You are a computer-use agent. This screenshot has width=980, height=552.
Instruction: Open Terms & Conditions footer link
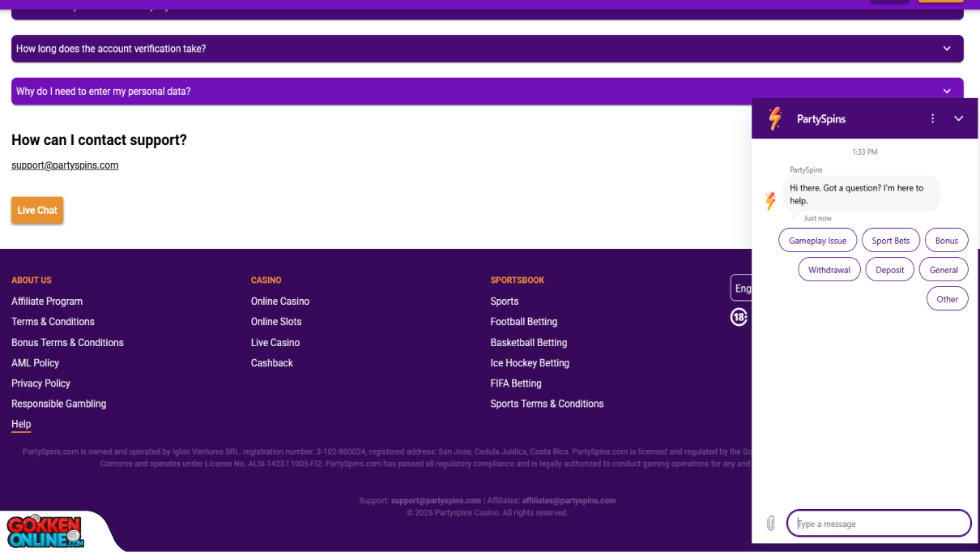click(x=53, y=322)
